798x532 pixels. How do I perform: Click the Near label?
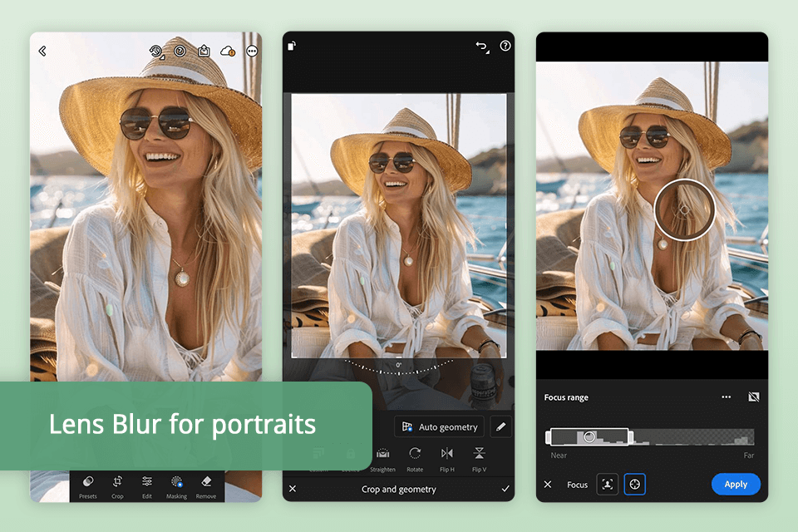coord(559,456)
